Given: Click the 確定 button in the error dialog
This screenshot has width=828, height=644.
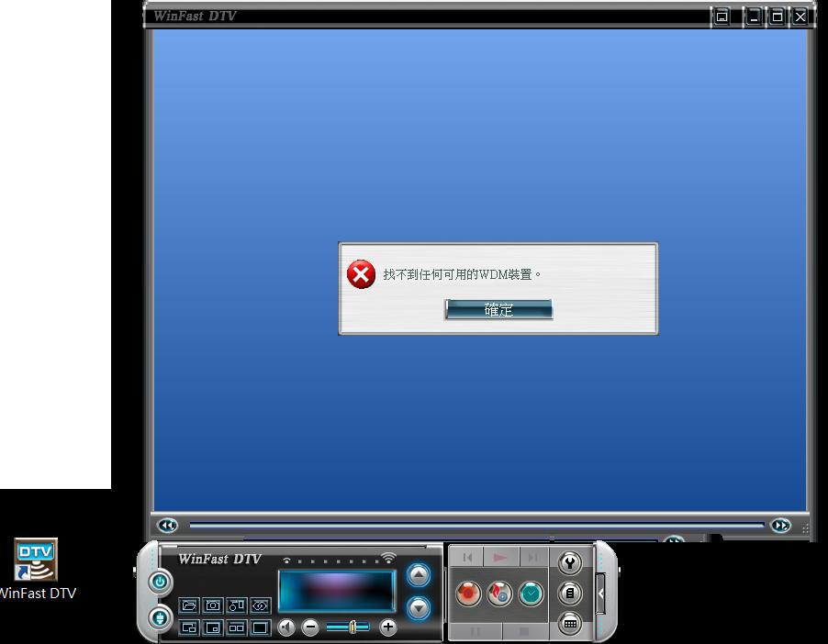Looking at the screenshot, I should pos(498,309).
